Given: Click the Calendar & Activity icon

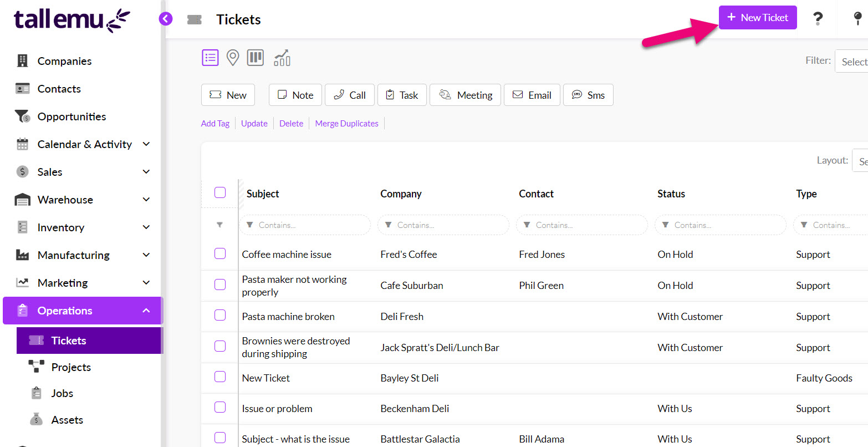Looking at the screenshot, I should (x=22, y=144).
